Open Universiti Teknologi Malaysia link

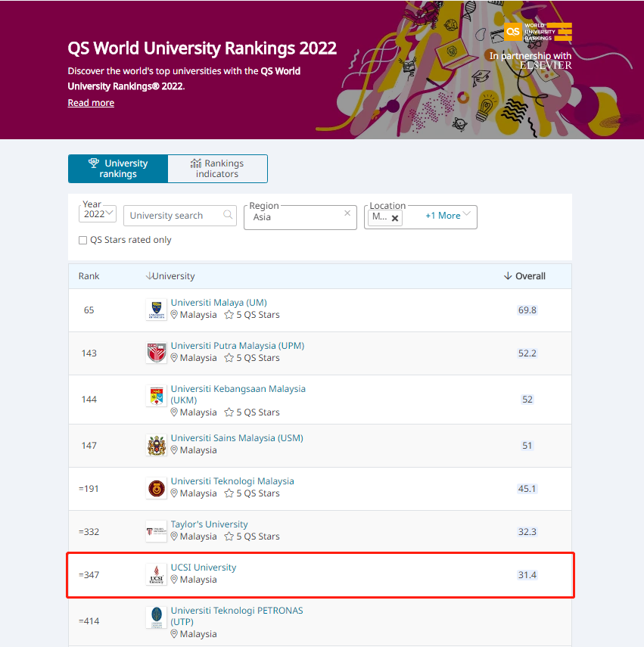(x=232, y=481)
